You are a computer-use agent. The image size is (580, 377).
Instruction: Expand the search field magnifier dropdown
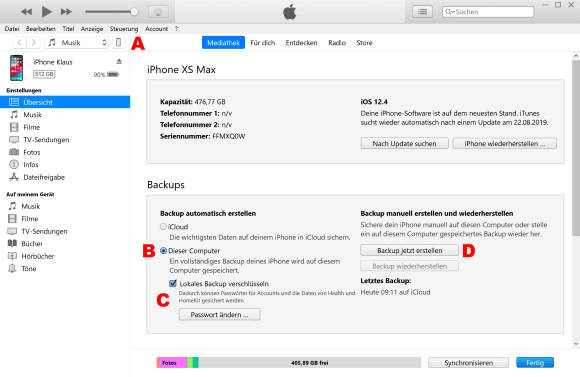449,12
